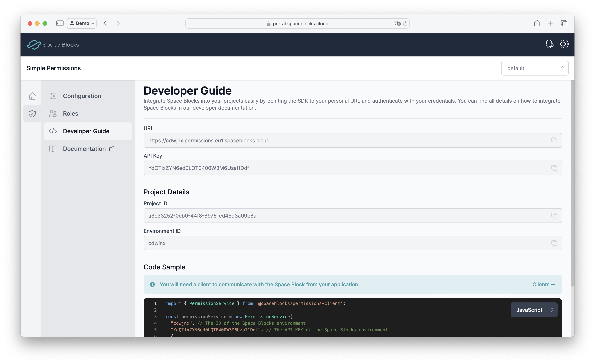This screenshot has height=364, width=595.
Task: Open the external Documentation link
Action: coord(84,149)
